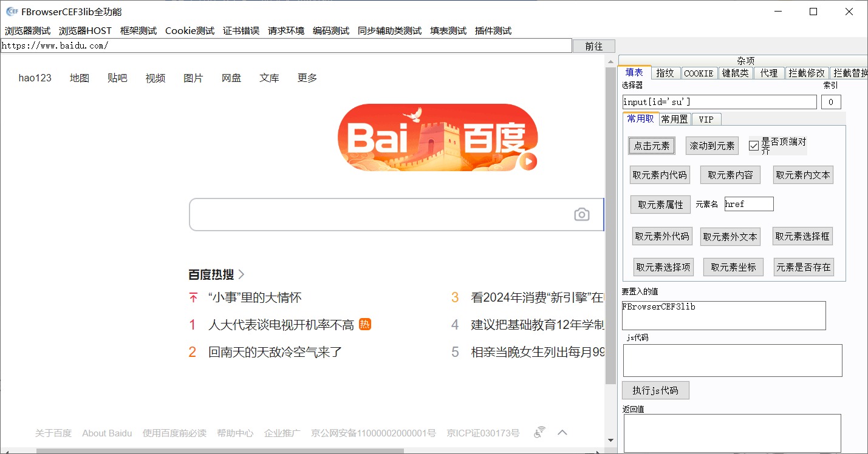Click the 取元素坐标 button

tap(733, 267)
